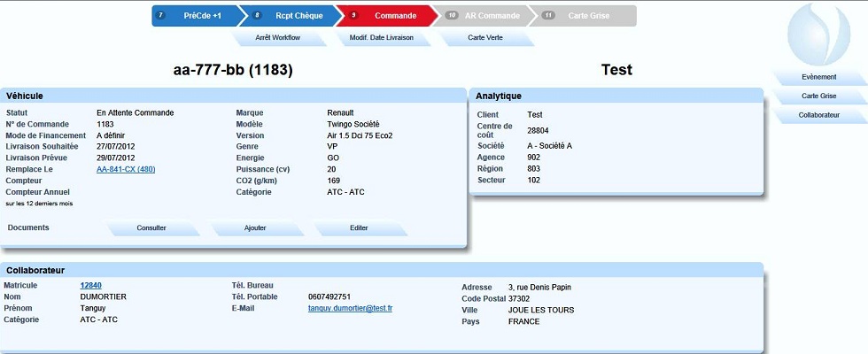Click the Collaborateur side button
Viewport: 868px width, 354px height.
(818, 116)
